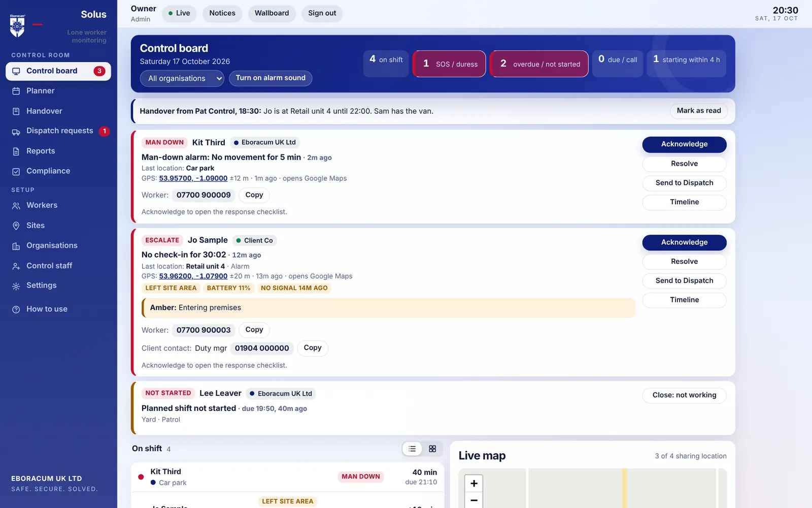The image size is (812, 508).
Task: Filter by 1 SOS / duress stat
Action: 449,63
